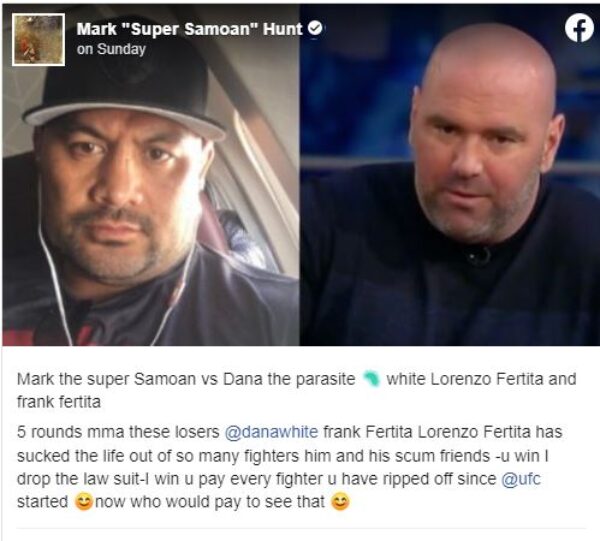
Task: Open the @ufc mention link
Action: 521,479
